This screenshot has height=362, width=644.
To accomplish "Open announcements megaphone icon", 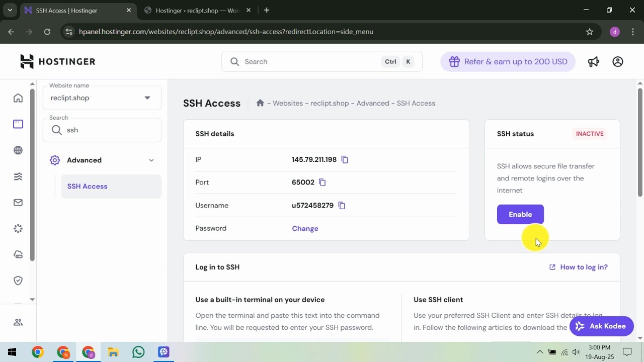I will 594,62.
